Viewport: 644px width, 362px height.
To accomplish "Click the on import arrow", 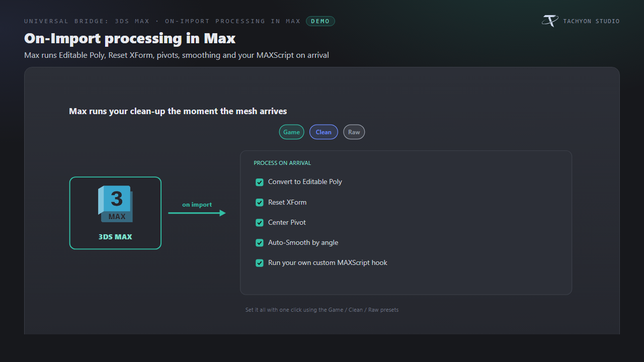I will tap(197, 213).
